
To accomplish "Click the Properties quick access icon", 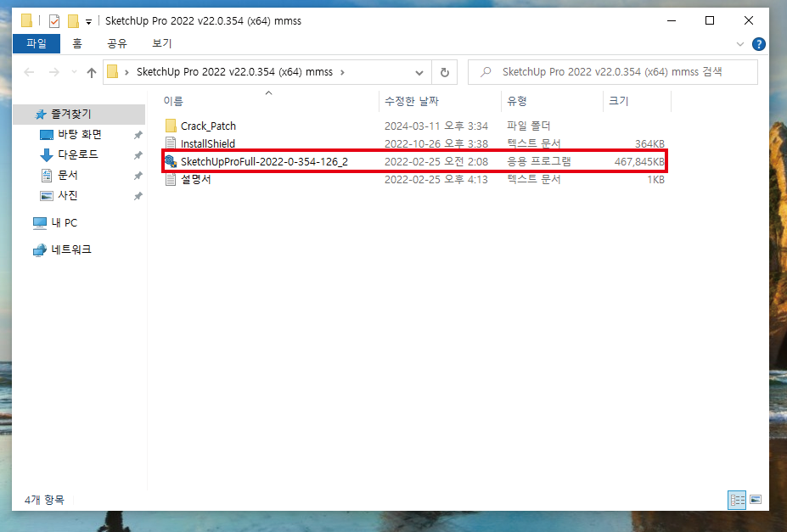I will click(x=54, y=21).
